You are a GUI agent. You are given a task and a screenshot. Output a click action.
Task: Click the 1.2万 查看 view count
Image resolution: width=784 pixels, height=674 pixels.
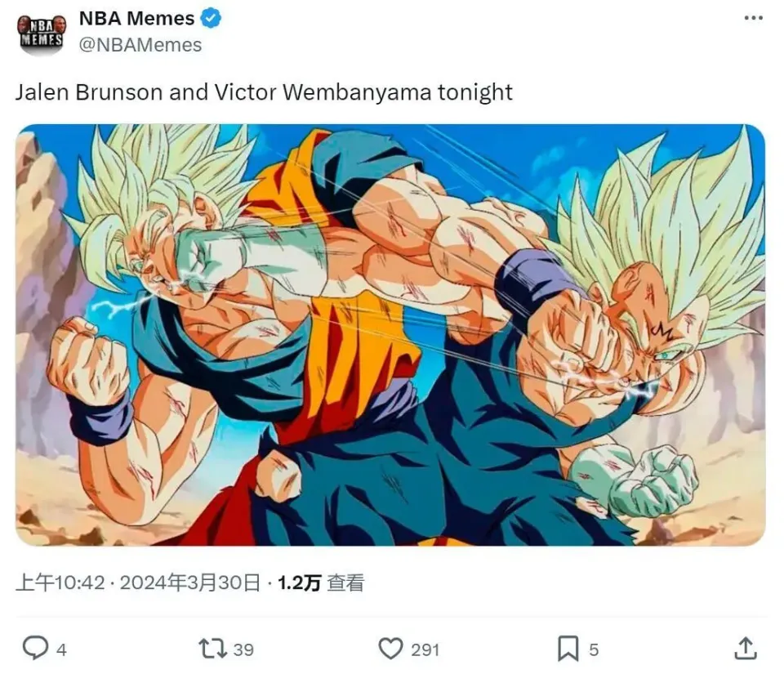pos(321,582)
